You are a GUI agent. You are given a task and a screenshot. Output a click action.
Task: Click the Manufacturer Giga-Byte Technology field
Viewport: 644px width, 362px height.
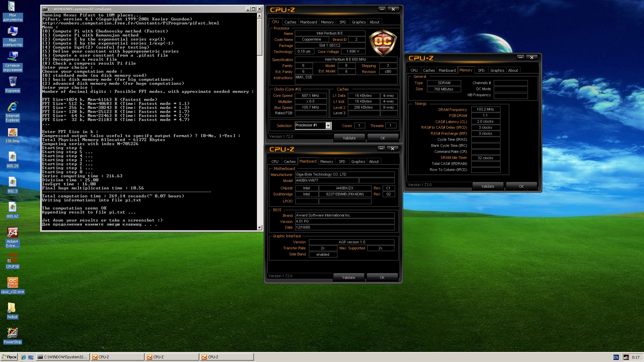[344, 175]
